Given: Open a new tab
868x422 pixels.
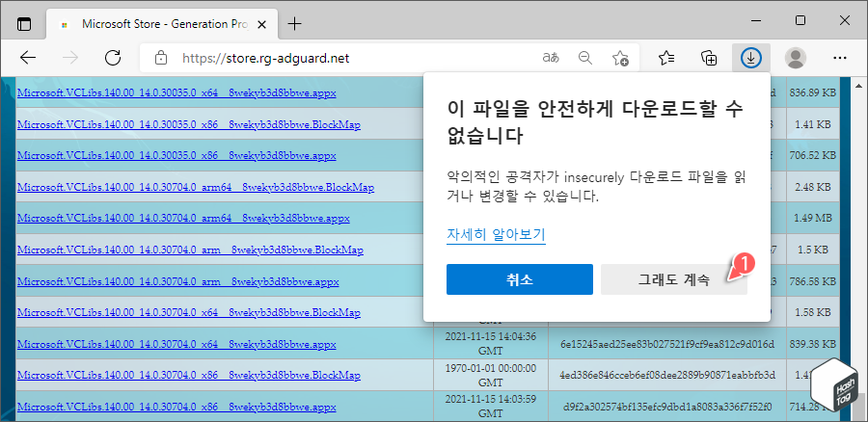Looking at the screenshot, I should (295, 24).
